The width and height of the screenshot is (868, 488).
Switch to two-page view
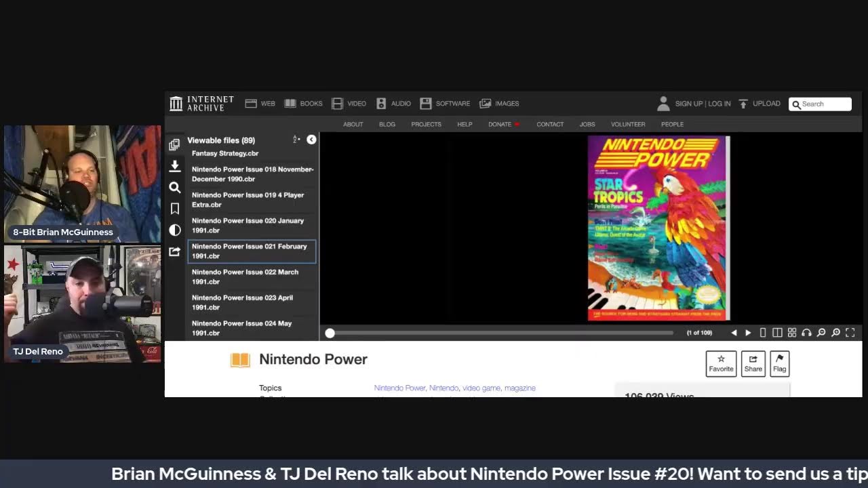point(777,333)
